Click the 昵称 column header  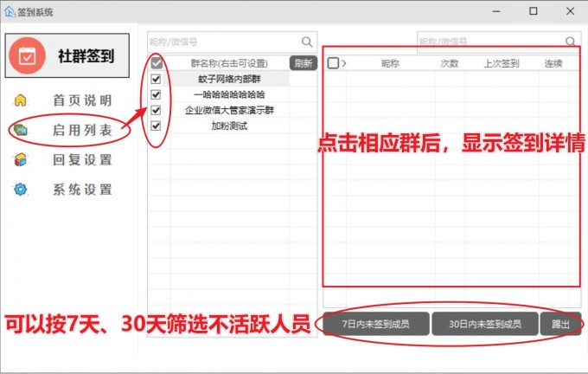pyautogui.click(x=390, y=63)
